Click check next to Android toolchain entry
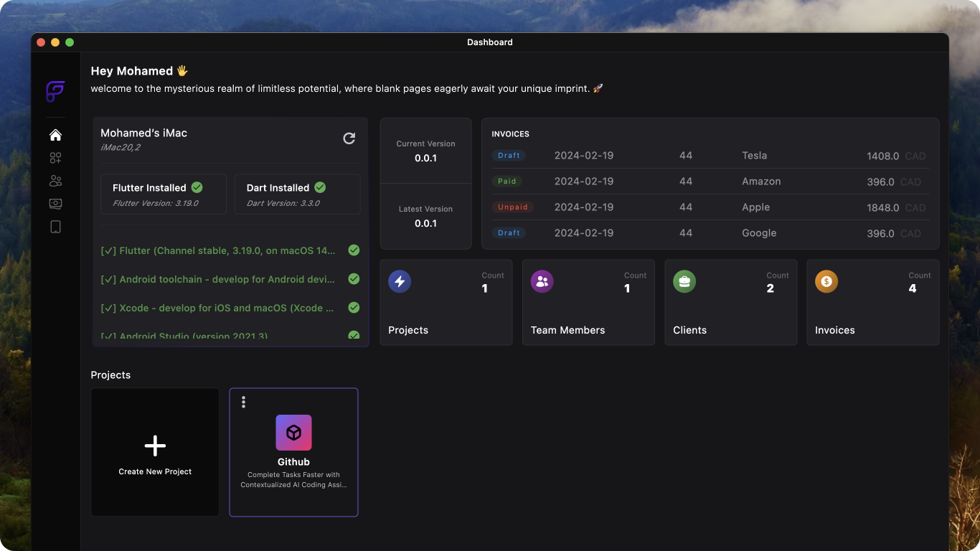 (354, 279)
